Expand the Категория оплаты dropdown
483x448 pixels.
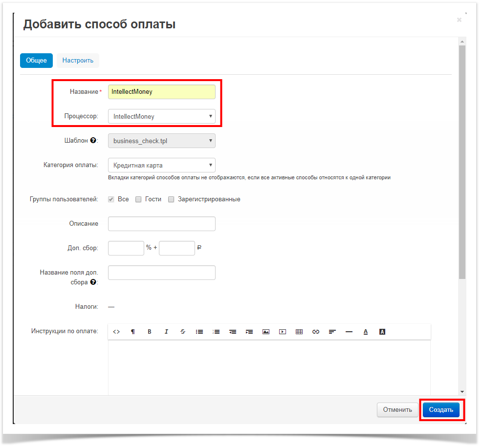pos(161,165)
